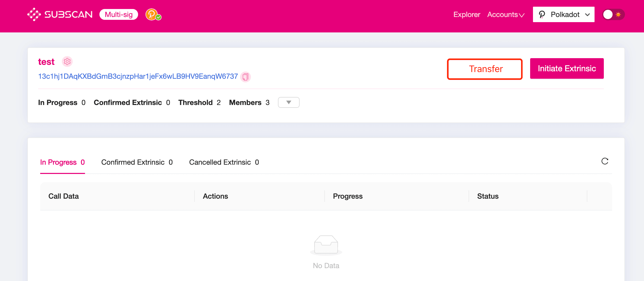Image resolution: width=644 pixels, height=281 pixels.
Task: Copy the multisig address with copy icon
Action: (x=245, y=77)
